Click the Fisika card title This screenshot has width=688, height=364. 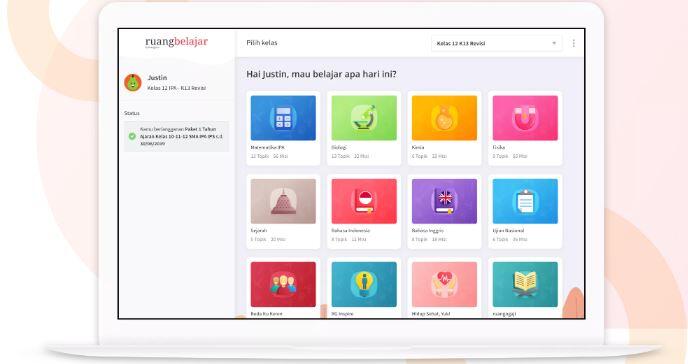[x=499, y=147]
